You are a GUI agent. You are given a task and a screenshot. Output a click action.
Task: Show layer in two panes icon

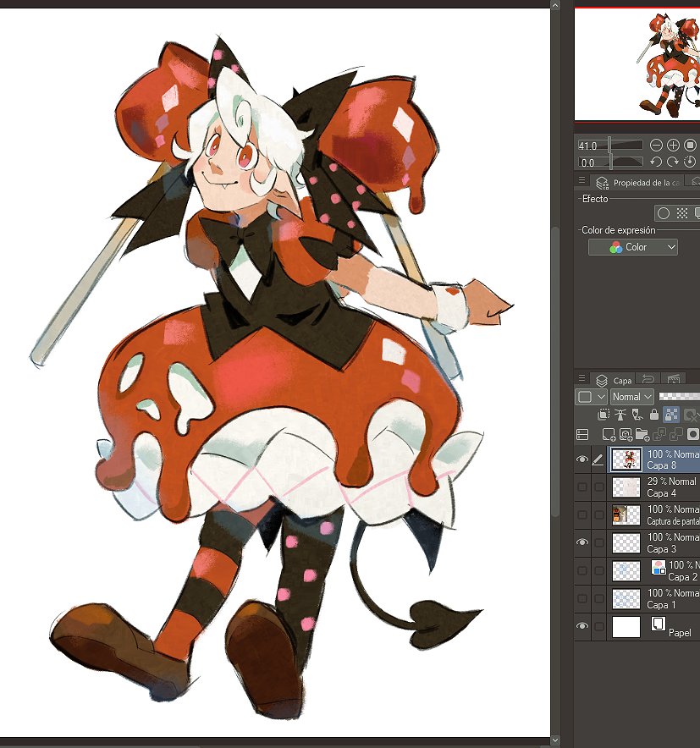tap(582, 435)
